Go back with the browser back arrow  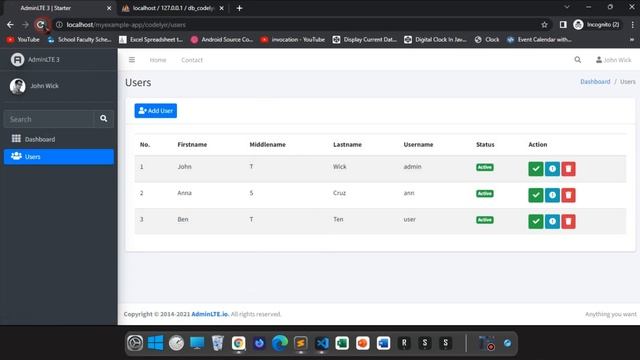click(x=10, y=25)
